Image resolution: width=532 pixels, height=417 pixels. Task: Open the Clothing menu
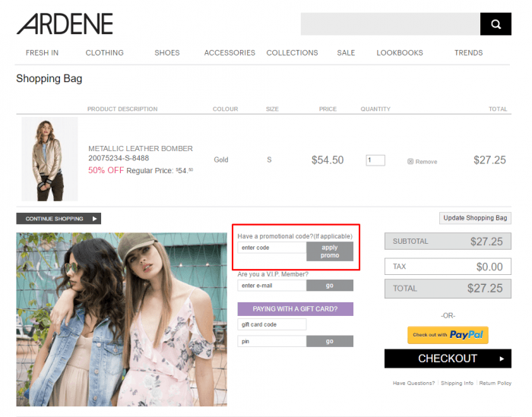coord(104,53)
